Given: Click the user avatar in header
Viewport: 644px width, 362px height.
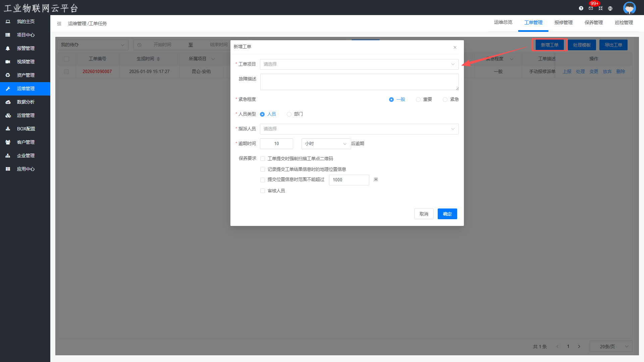Looking at the screenshot, I should point(629,8).
